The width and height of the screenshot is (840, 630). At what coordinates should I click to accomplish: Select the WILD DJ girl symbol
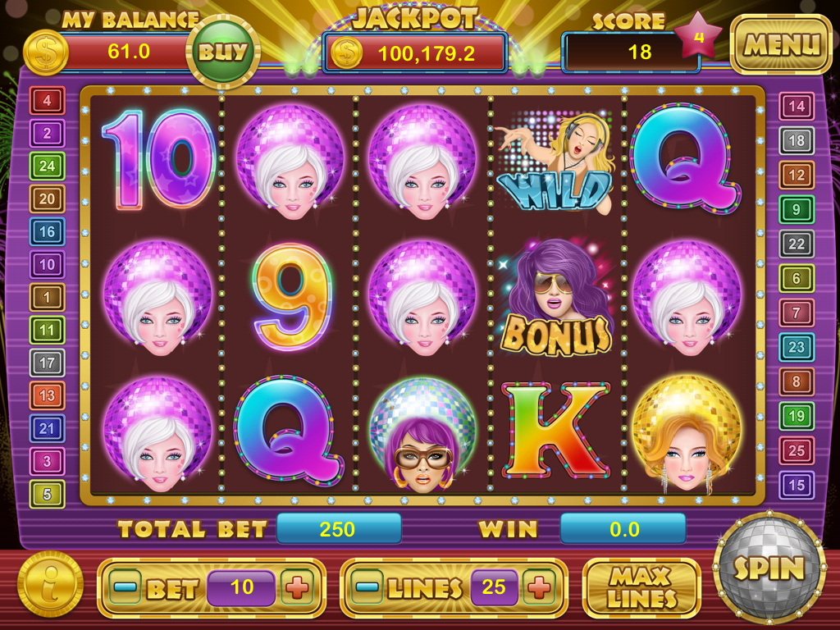point(555,161)
